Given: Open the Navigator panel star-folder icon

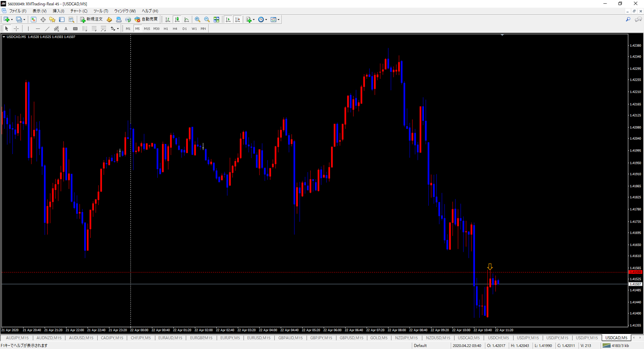Looking at the screenshot, I should click(x=52, y=19).
